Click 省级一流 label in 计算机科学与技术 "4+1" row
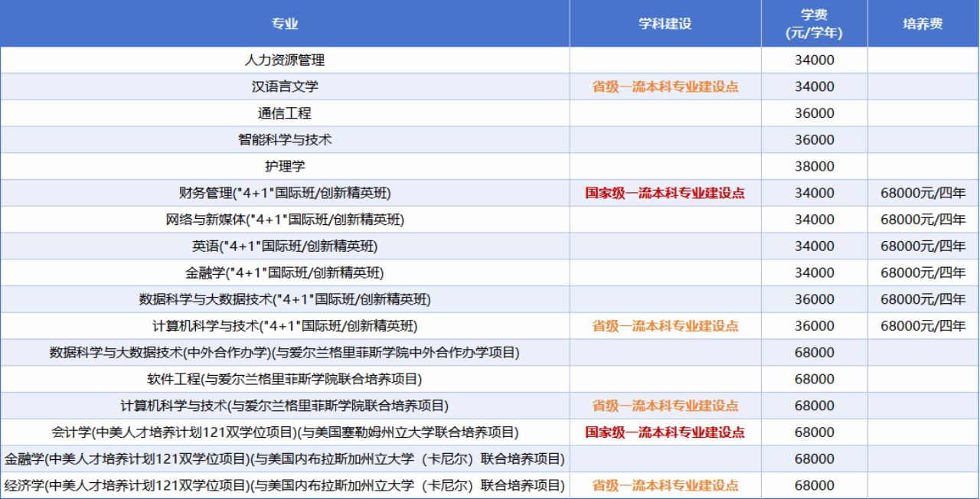This screenshot has width=980, height=499. tap(665, 326)
